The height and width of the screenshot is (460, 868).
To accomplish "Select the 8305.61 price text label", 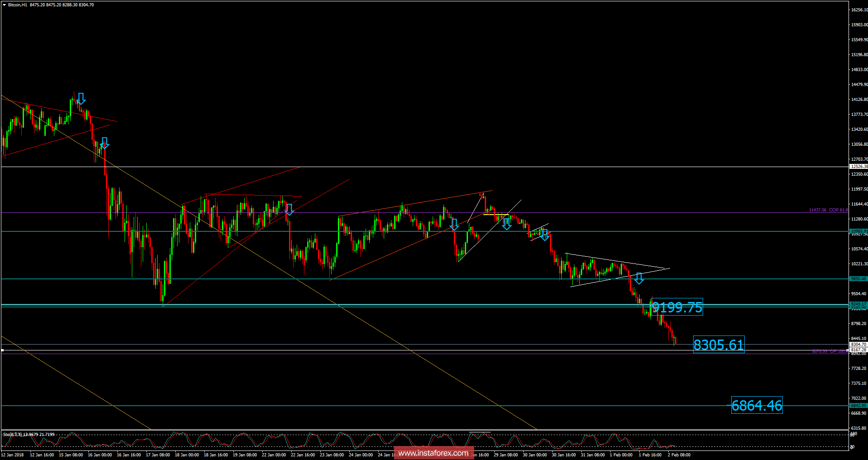I will point(719,345).
